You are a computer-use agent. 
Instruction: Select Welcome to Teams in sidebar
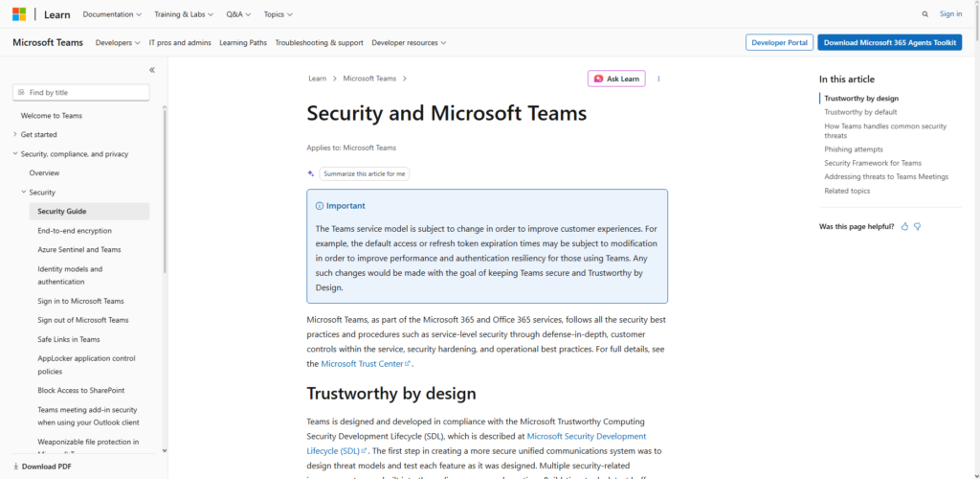point(52,116)
